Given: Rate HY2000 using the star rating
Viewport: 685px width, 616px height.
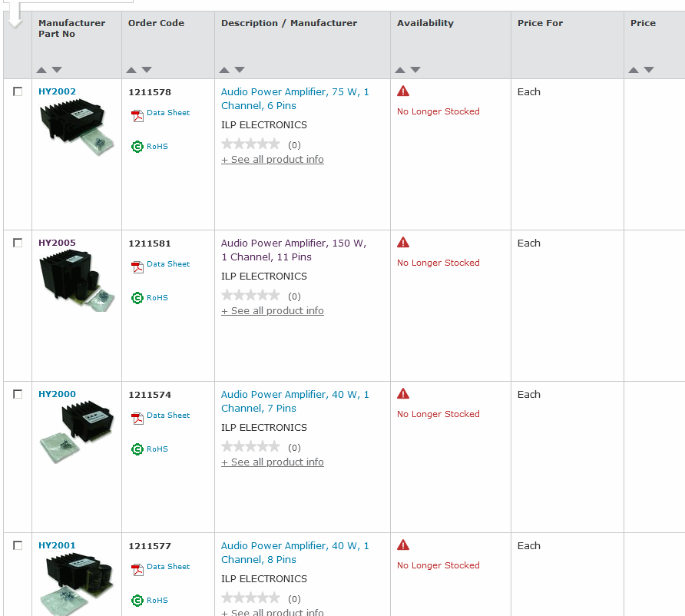Looking at the screenshot, I should (x=250, y=446).
